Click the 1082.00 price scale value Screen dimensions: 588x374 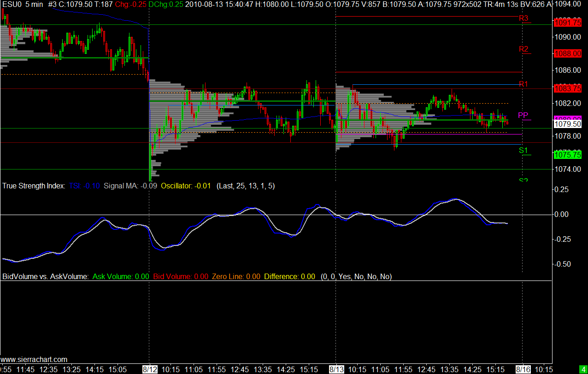(x=568, y=103)
